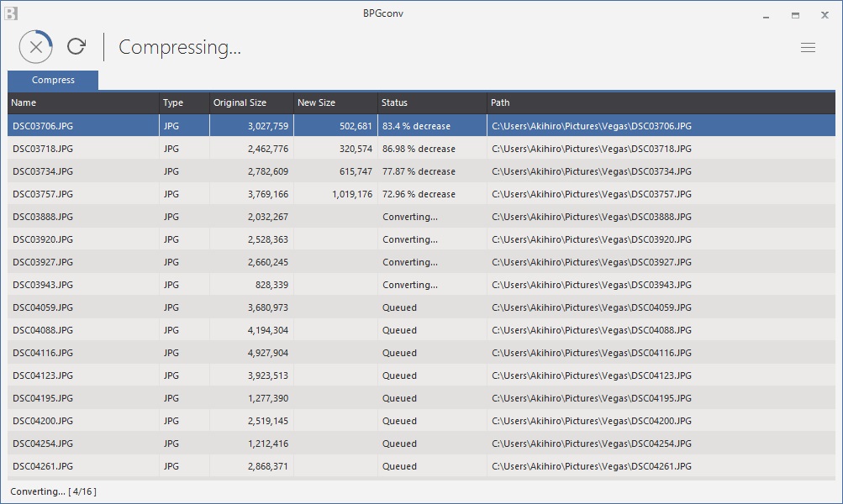The image size is (843, 504).
Task: Open the hamburger menu
Action: (x=808, y=48)
